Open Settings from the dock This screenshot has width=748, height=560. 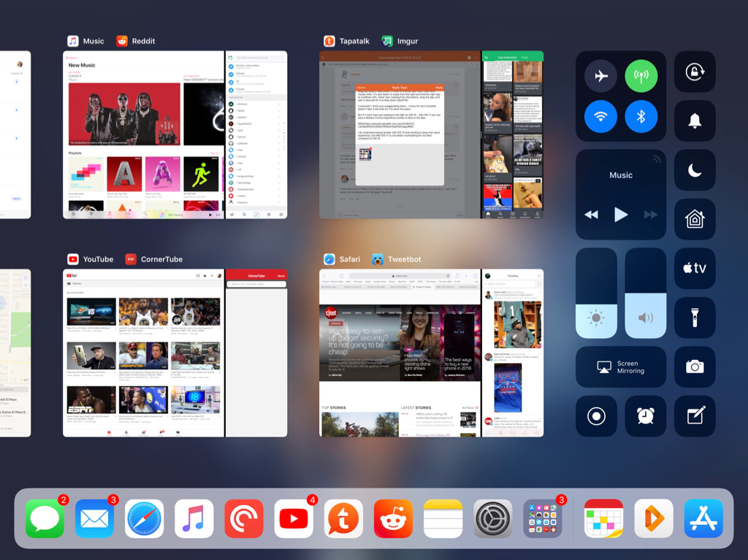[493, 518]
